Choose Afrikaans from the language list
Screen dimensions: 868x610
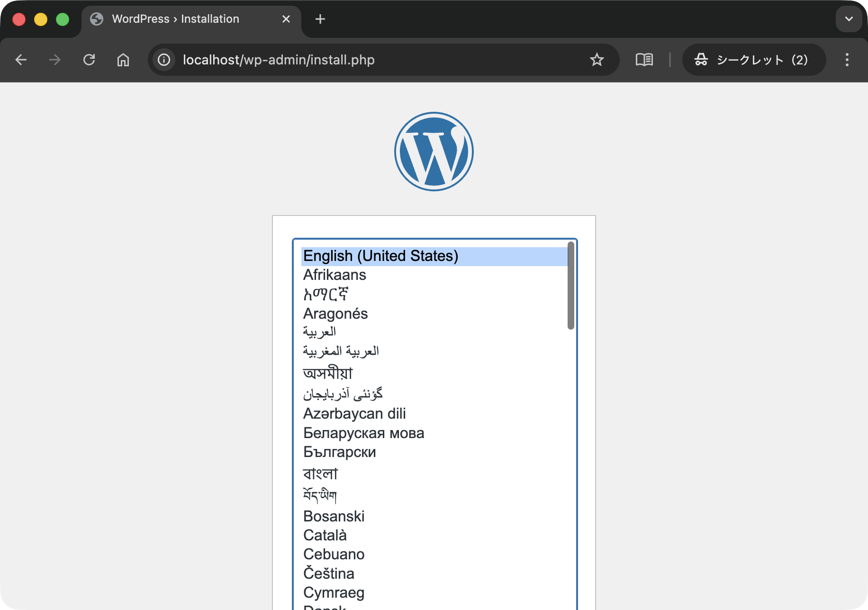point(335,275)
